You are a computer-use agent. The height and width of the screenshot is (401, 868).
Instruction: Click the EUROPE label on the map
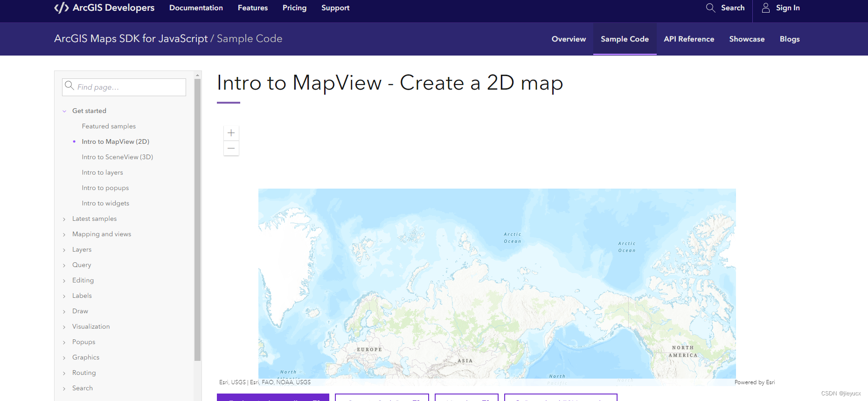coord(369,350)
